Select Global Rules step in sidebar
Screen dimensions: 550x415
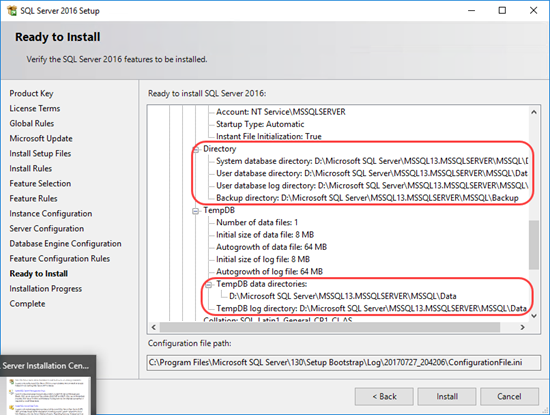32,124
